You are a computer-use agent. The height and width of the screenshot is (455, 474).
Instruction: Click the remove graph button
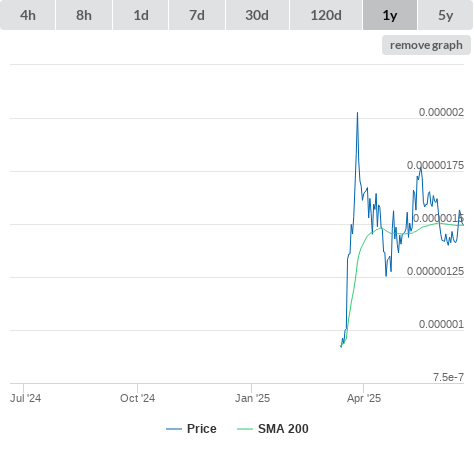click(x=426, y=45)
